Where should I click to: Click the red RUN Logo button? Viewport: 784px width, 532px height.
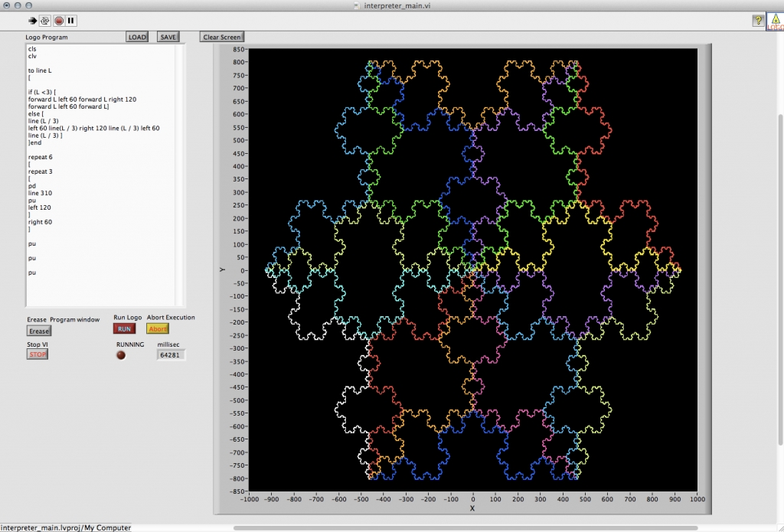click(x=124, y=328)
